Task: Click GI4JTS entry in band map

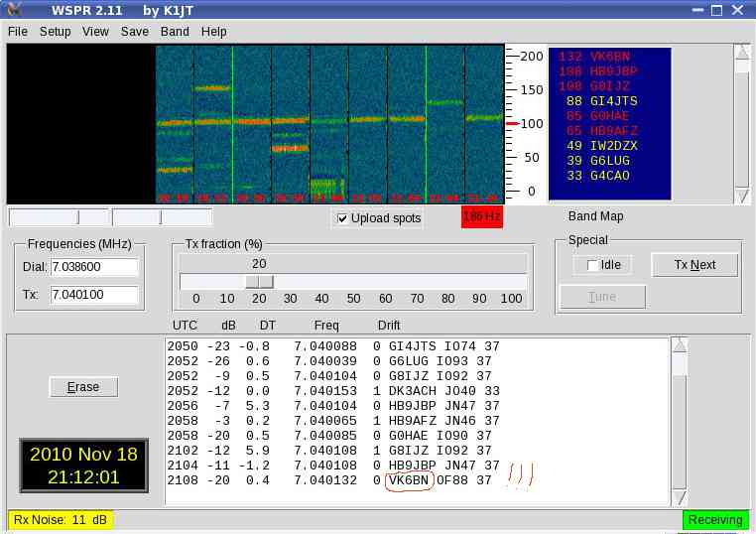Action: pyautogui.click(x=601, y=101)
